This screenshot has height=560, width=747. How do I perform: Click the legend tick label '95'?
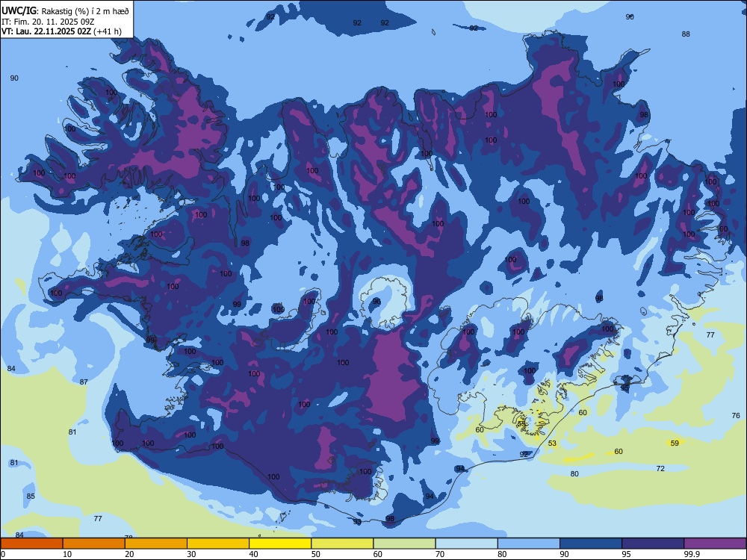[x=626, y=554]
